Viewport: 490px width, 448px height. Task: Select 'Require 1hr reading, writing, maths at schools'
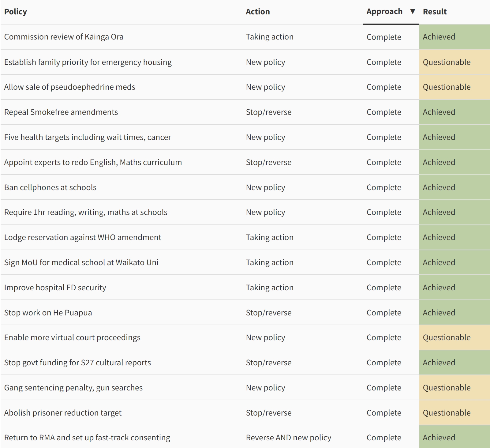pos(86,212)
